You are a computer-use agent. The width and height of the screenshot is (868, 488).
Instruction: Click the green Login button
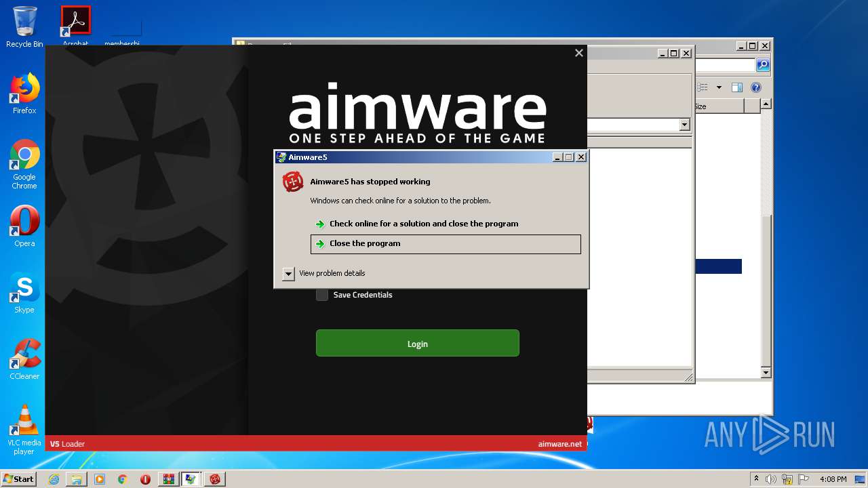point(418,343)
